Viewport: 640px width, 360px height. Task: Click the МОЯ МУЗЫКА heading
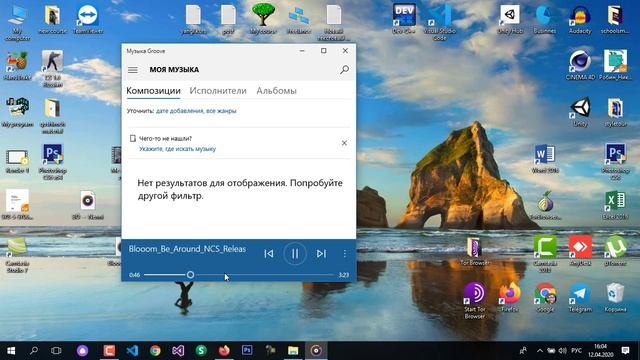point(174,70)
